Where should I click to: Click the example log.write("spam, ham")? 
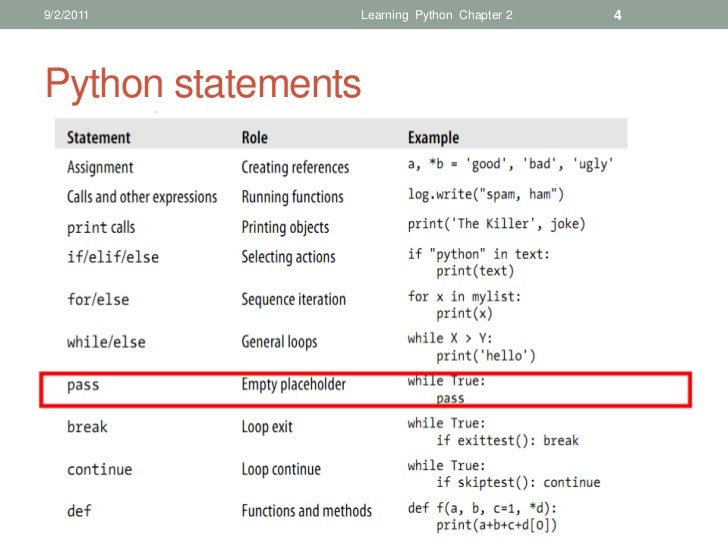click(486, 194)
